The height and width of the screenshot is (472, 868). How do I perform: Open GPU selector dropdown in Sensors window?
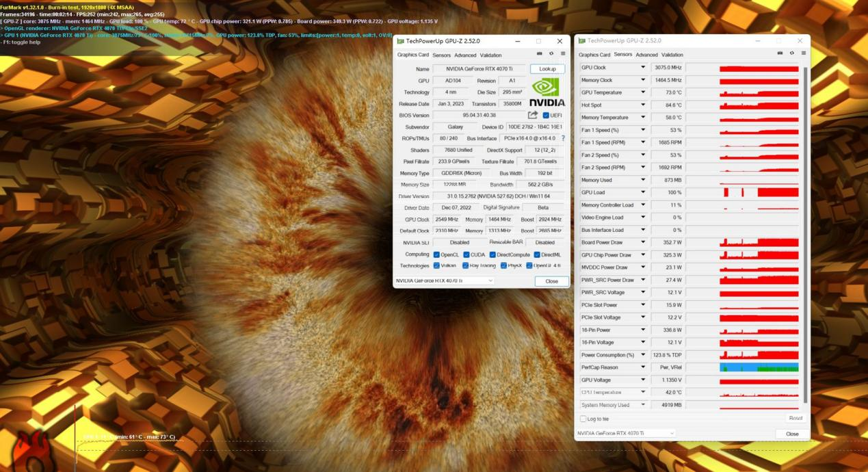[625, 433]
